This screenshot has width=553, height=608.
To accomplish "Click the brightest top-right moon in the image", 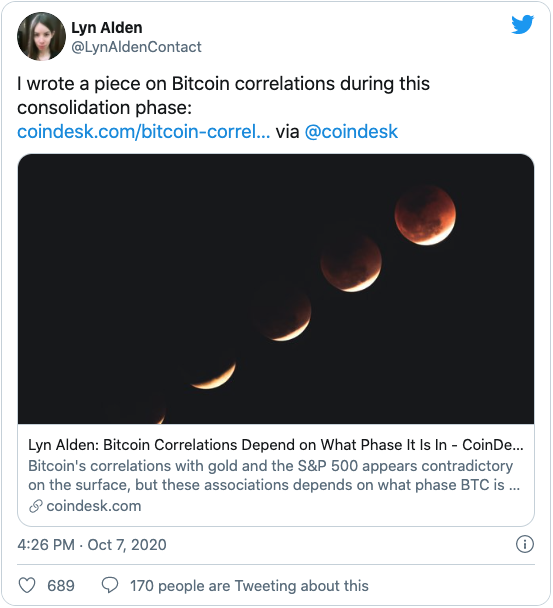I will tap(425, 215).
